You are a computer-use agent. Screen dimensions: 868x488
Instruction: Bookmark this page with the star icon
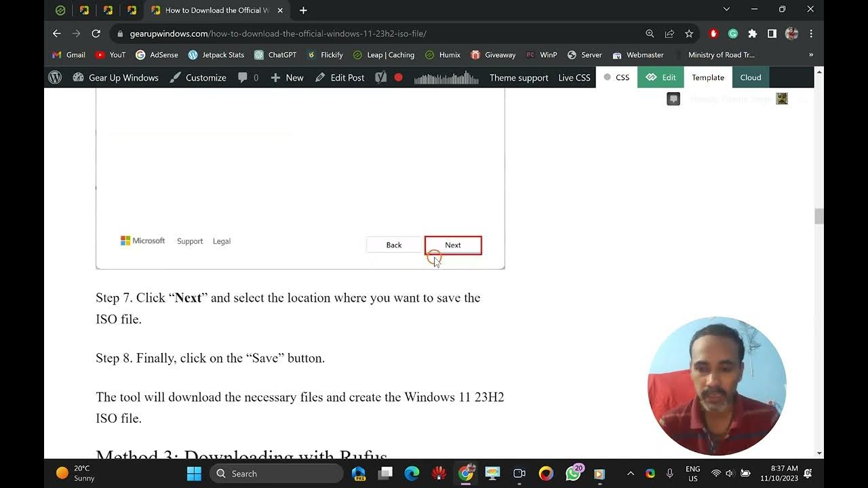tap(689, 33)
